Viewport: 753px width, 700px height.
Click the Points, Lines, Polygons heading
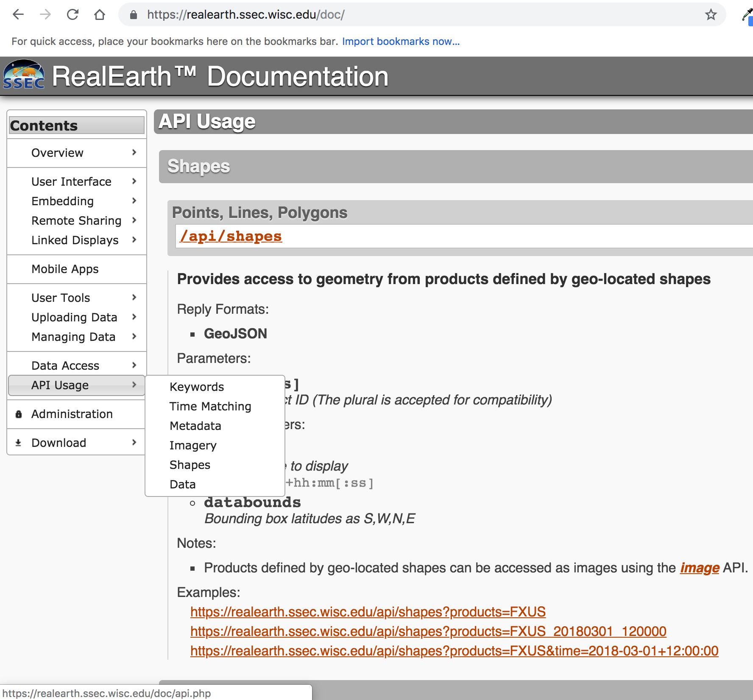point(259,212)
